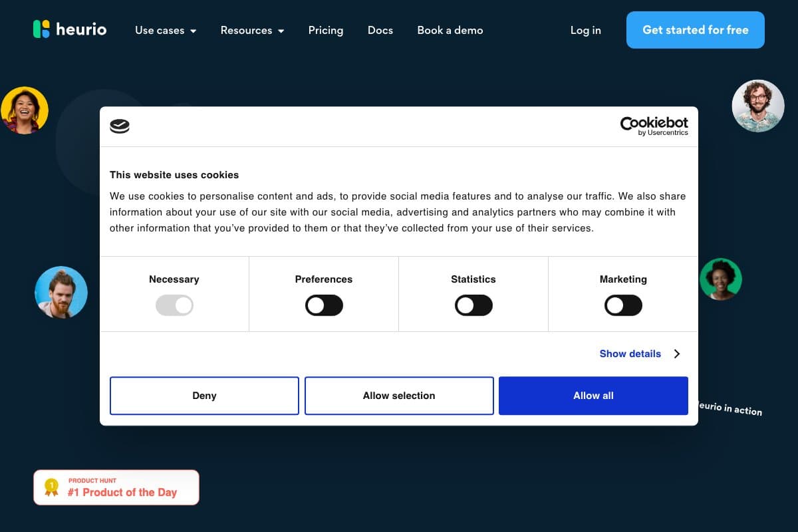Screen dimensions: 798x532
Task: Navigate to the Docs page
Action: (380, 30)
